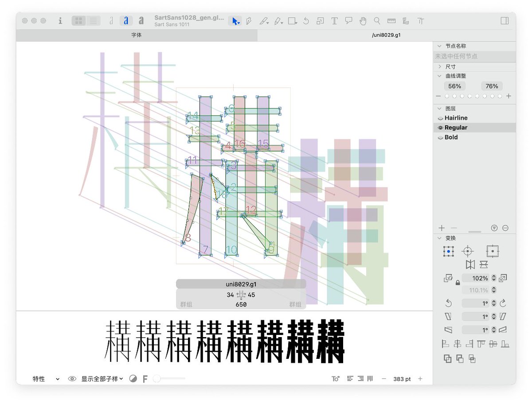Switch to the Text tool
Viewport: 532px width, 404px height.
coord(334,20)
